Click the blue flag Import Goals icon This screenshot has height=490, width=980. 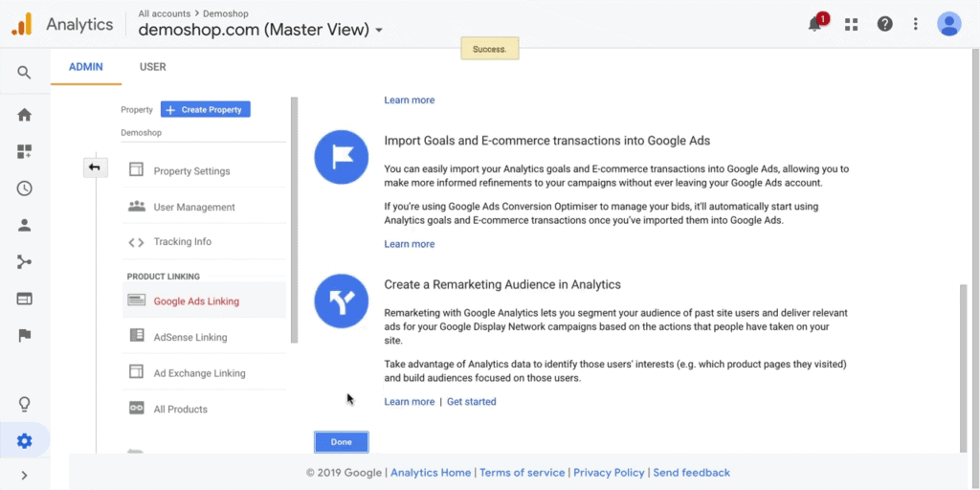(x=342, y=157)
